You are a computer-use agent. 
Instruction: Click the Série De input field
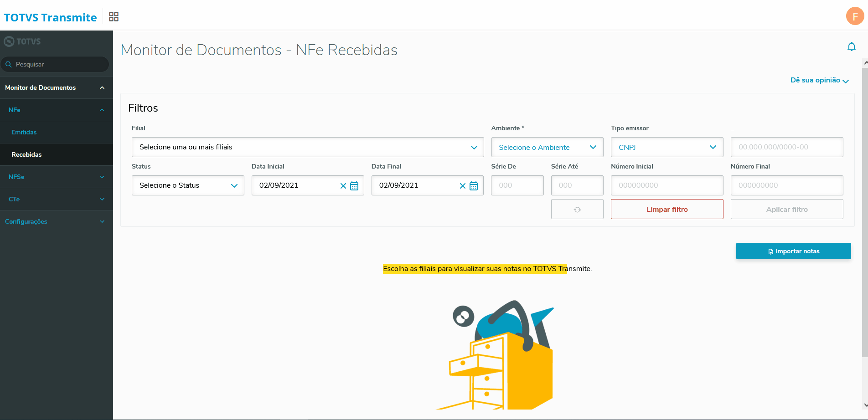[517, 185]
